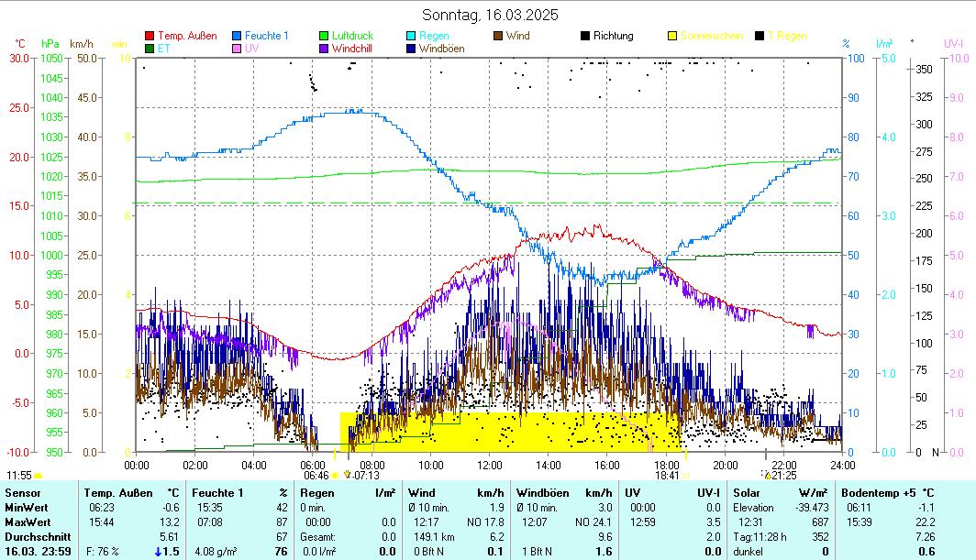976x560 pixels.
Task: Click the red Temp. Außen legend swatch
Action: (150, 36)
